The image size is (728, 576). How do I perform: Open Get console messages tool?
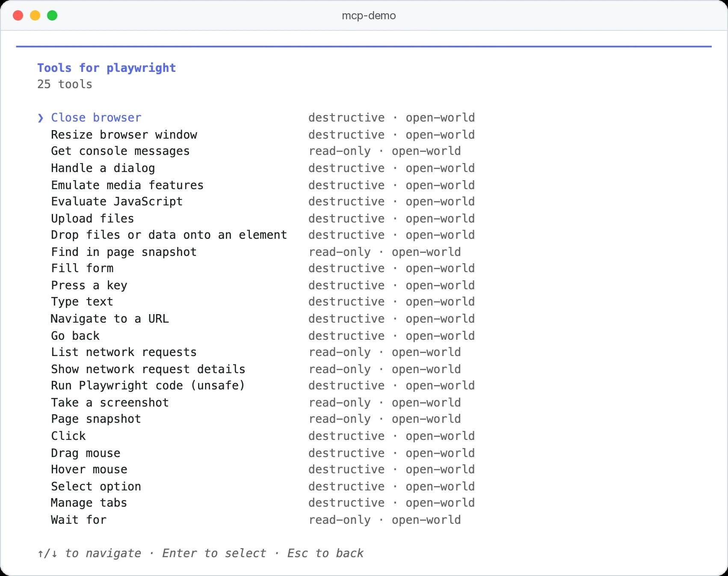(x=256, y=151)
